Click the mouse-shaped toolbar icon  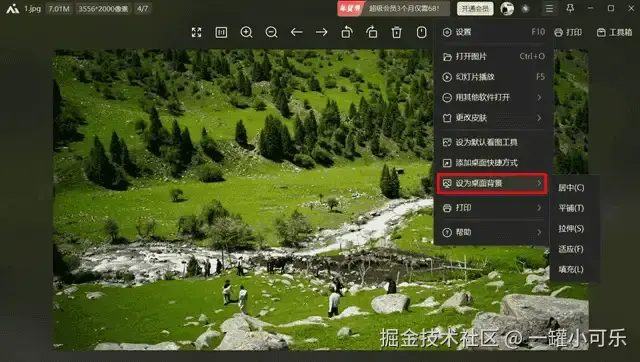422,32
